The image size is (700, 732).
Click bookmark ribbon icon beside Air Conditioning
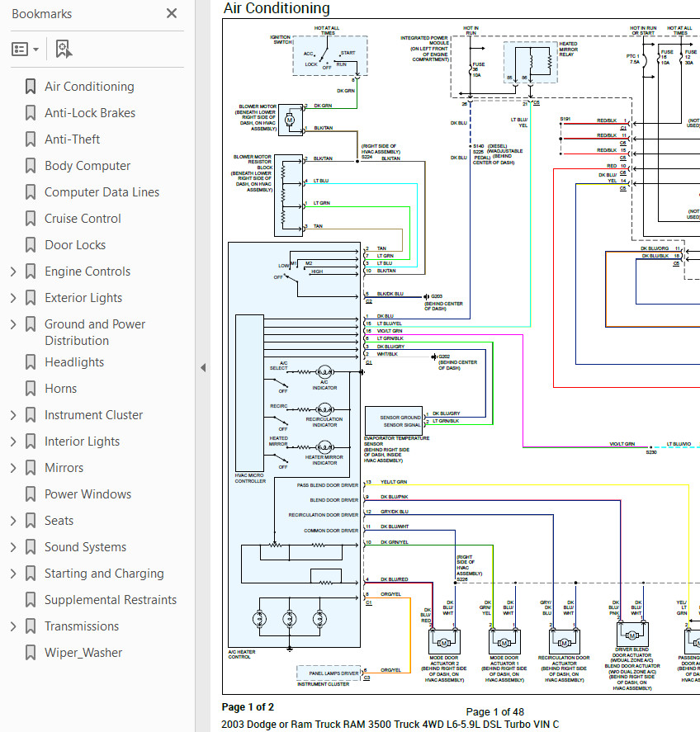point(31,87)
